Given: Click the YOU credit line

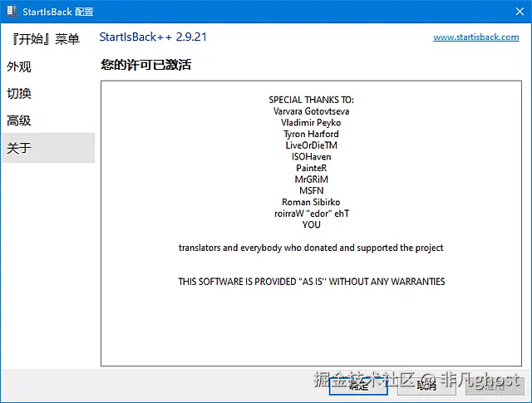Looking at the screenshot, I should pyautogui.click(x=311, y=224).
